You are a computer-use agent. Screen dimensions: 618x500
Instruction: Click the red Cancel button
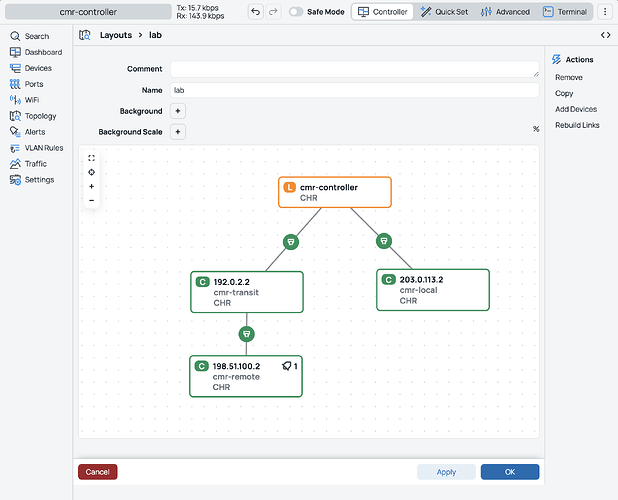[98, 472]
